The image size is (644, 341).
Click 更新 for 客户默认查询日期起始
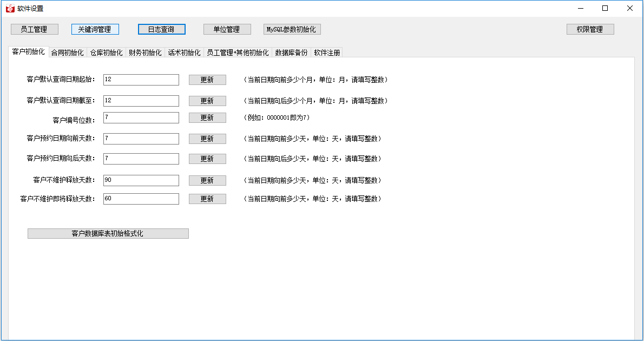207,80
